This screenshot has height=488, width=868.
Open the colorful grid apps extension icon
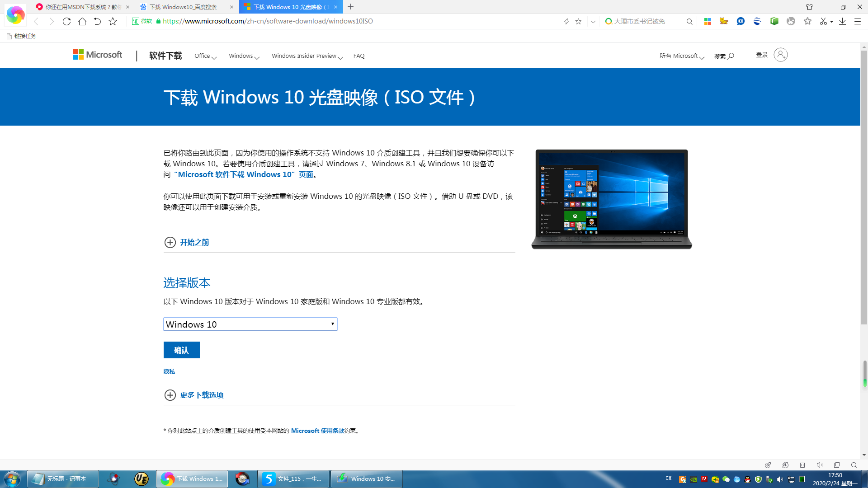pyautogui.click(x=708, y=21)
